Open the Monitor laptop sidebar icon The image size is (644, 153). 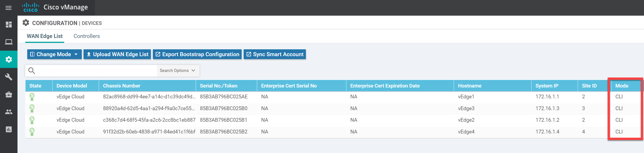point(9,42)
